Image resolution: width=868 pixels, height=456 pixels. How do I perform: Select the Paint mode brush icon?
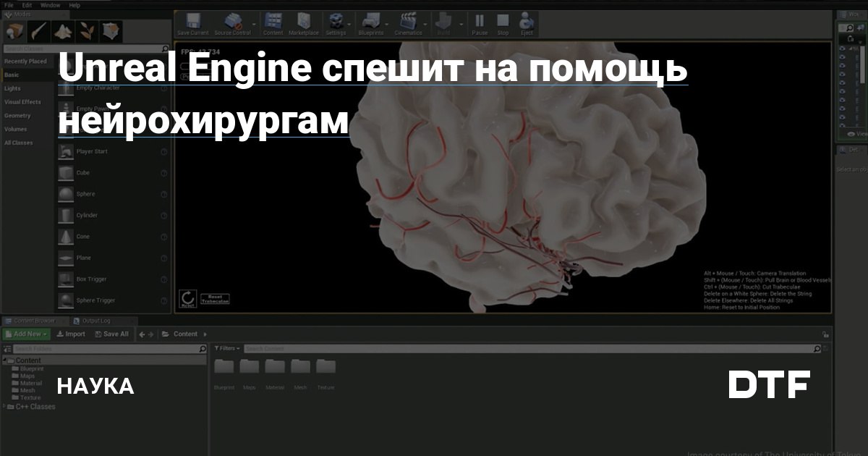point(40,31)
